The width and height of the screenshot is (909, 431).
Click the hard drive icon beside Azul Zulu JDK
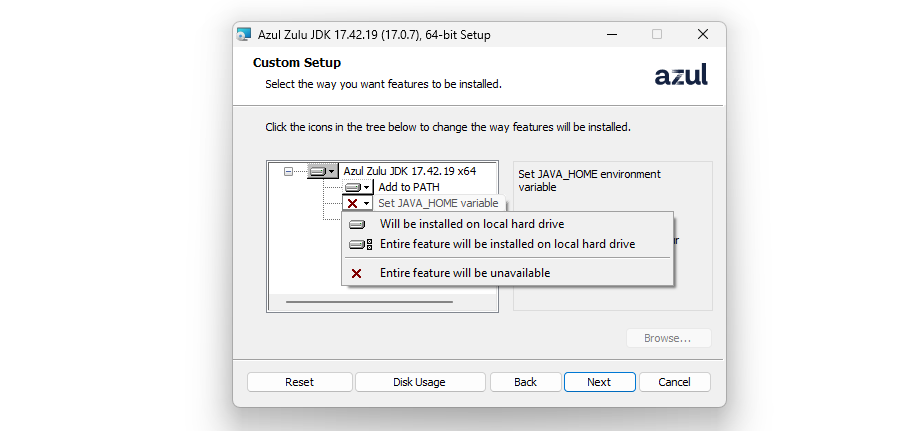pos(318,172)
